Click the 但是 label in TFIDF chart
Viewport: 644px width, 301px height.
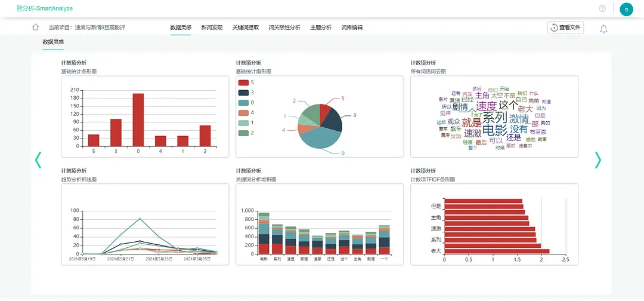point(435,206)
